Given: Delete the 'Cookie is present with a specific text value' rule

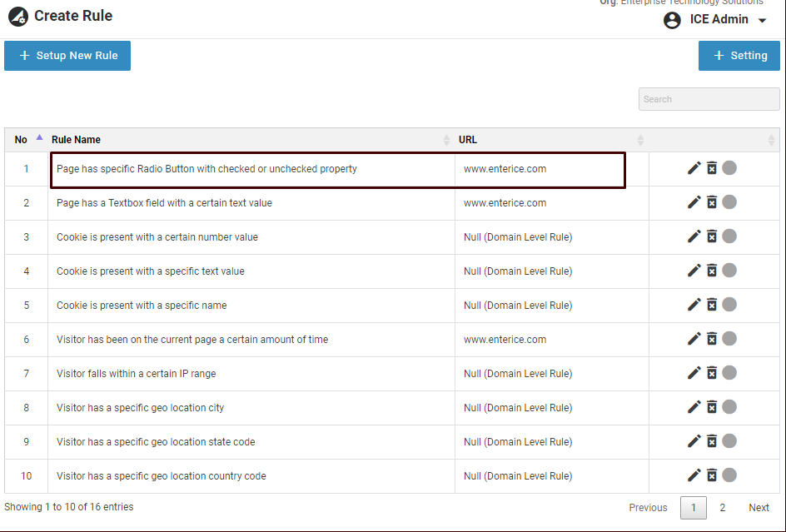Looking at the screenshot, I should point(712,271).
